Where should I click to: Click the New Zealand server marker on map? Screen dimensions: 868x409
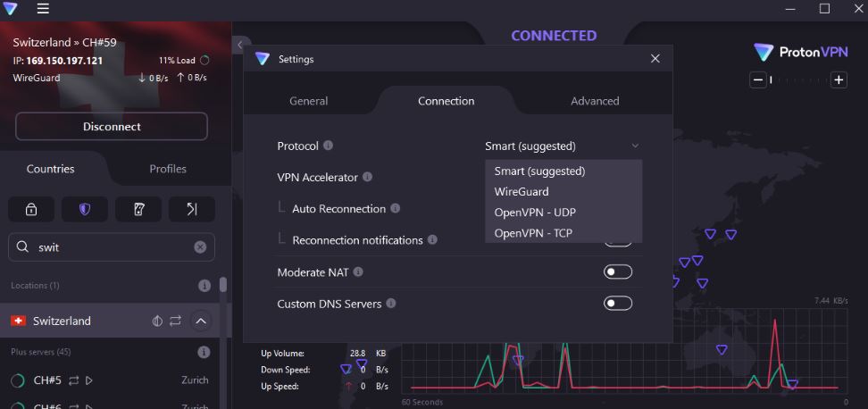coord(793,383)
